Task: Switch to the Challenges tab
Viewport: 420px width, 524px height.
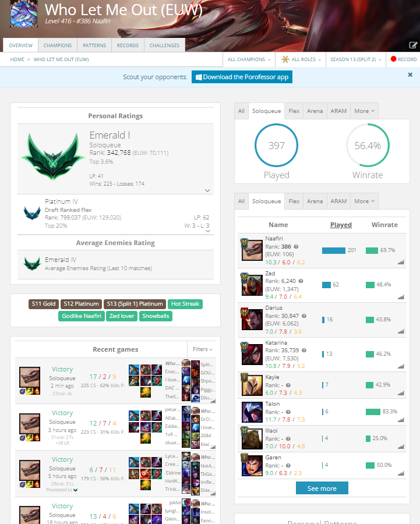Action: point(164,45)
